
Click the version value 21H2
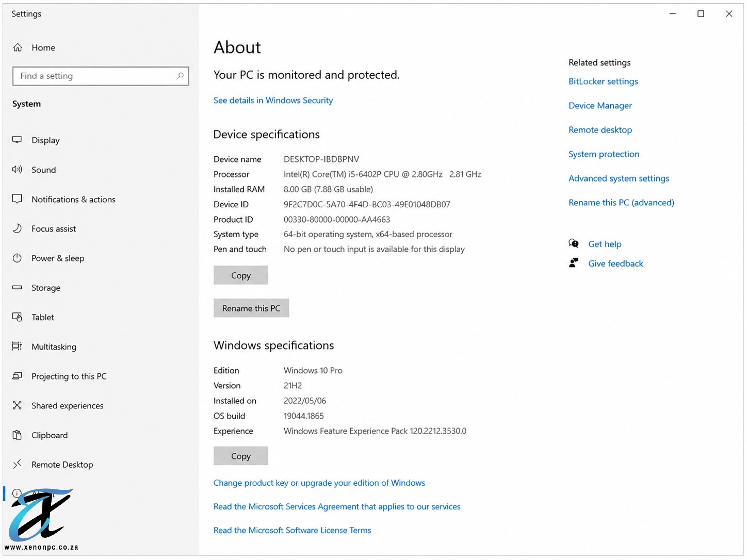(x=293, y=385)
